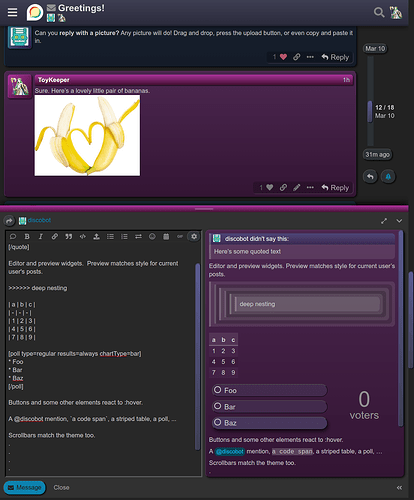The width and height of the screenshot is (414, 500).
Task: Toggle italic formatting in composer
Action: (x=41, y=236)
